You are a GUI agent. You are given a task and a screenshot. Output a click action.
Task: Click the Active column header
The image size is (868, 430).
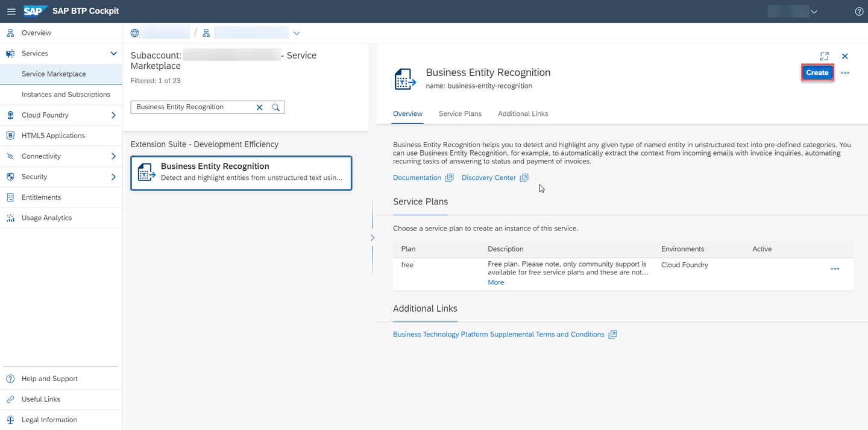click(x=762, y=248)
